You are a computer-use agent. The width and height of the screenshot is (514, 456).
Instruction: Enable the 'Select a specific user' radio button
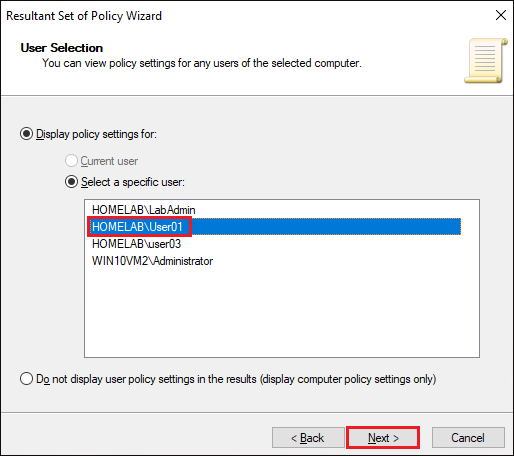(71, 182)
